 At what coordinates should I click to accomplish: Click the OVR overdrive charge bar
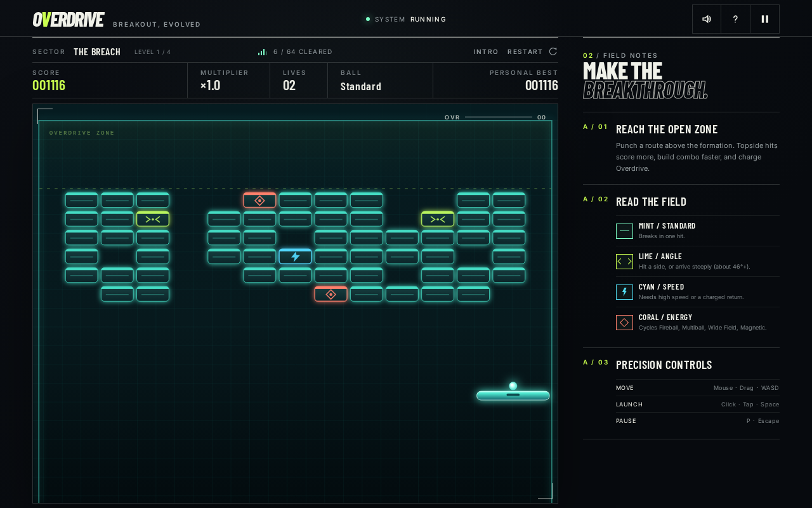[499, 117]
